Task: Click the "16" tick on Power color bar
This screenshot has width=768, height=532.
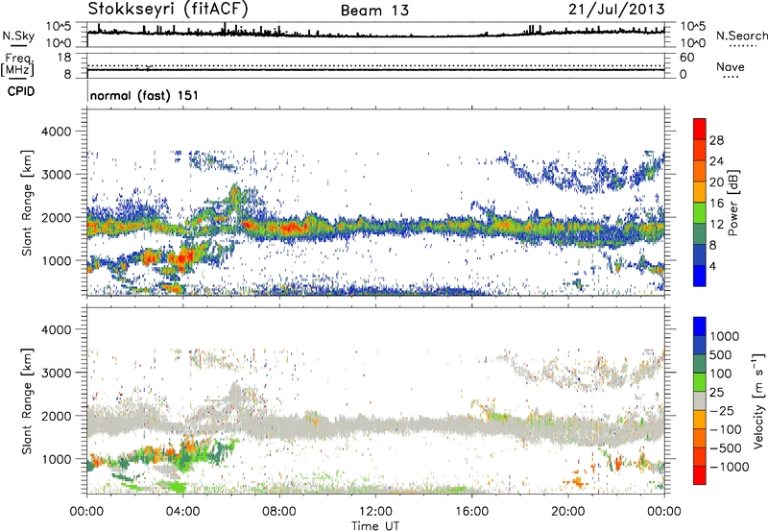Action: [x=716, y=204]
